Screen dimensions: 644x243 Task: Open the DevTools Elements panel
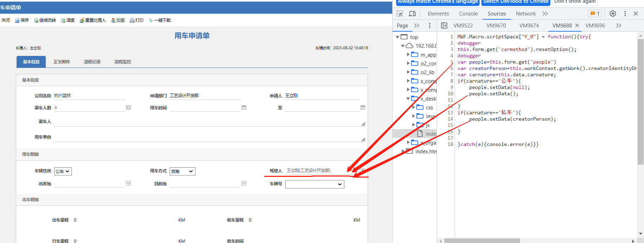pyautogui.click(x=438, y=13)
